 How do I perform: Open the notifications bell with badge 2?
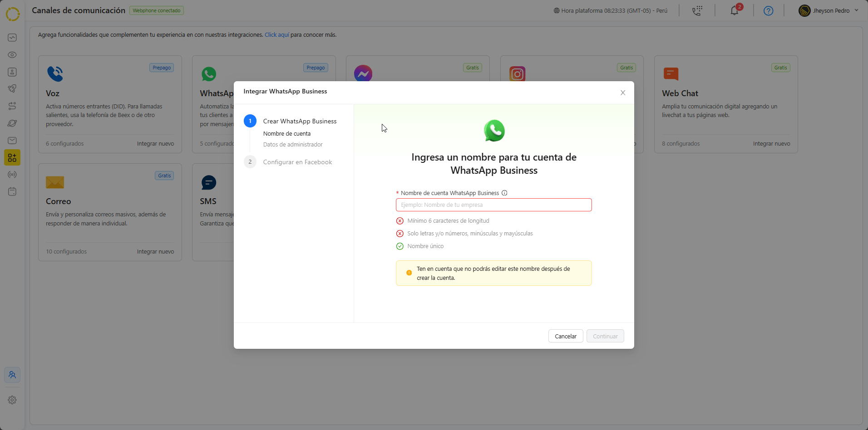[x=735, y=10]
